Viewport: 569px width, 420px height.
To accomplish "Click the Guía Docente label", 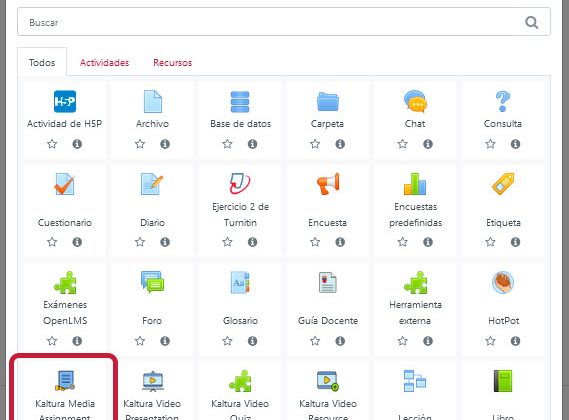I will point(328,321).
